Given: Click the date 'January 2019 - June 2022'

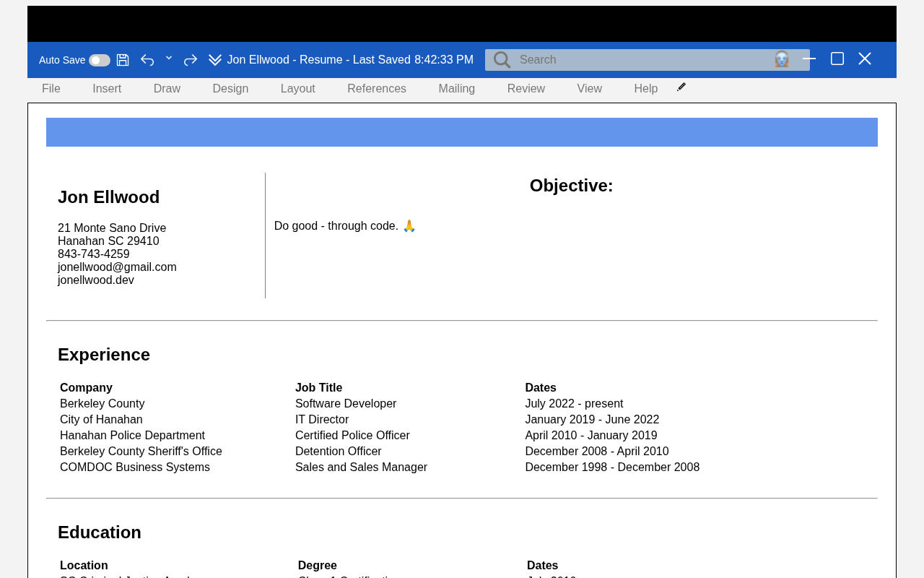Looking at the screenshot, I should [592, 420].
